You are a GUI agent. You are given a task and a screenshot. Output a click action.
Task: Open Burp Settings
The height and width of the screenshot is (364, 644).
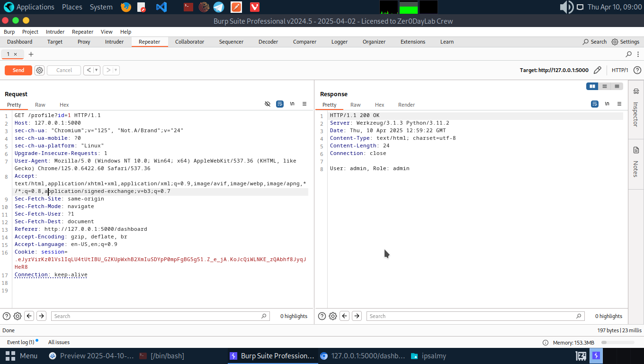point(625,42)
